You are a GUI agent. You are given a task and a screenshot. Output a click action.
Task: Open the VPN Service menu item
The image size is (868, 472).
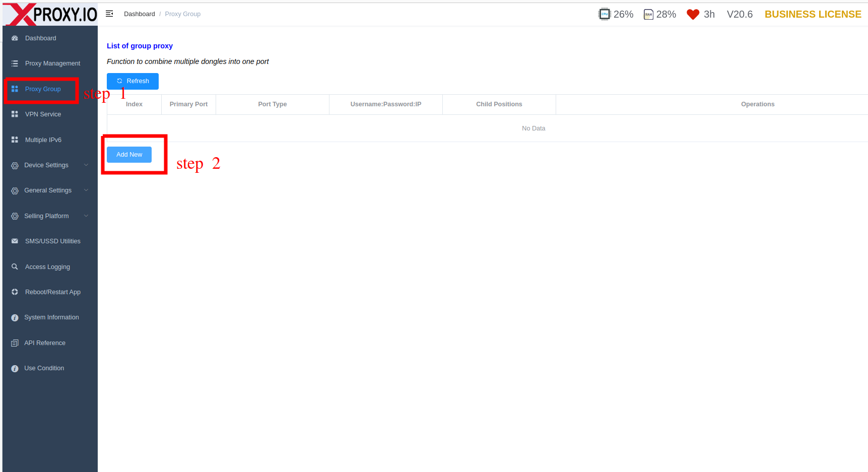click(43, 114)
